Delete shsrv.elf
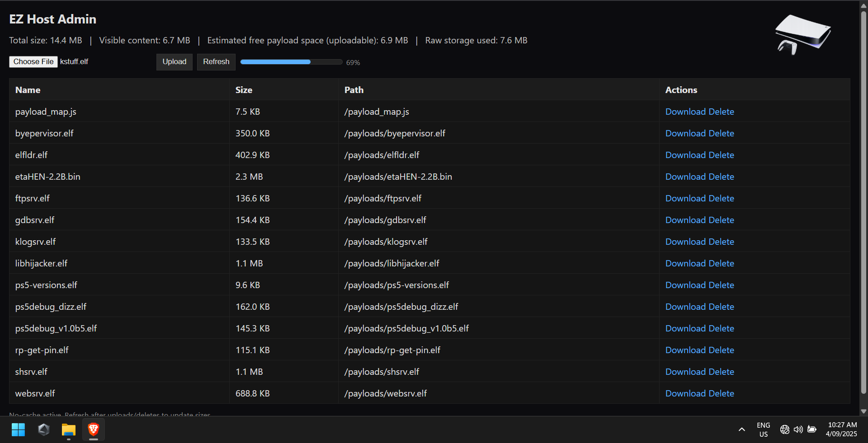 pos(721,372)
